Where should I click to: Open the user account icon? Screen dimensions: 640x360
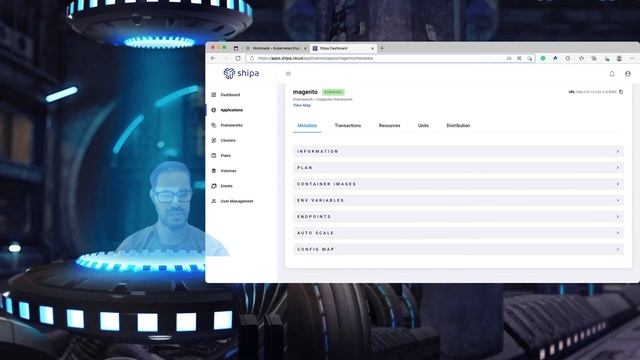(x=628, y=74)
